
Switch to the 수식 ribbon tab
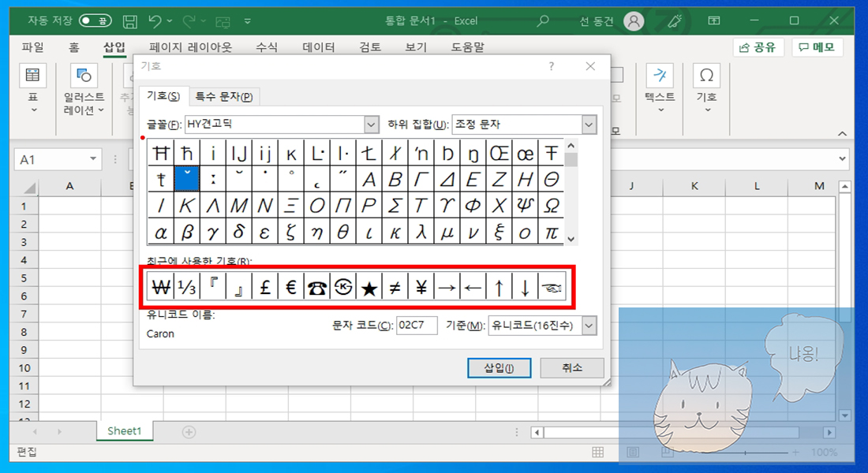coord(266,47)
